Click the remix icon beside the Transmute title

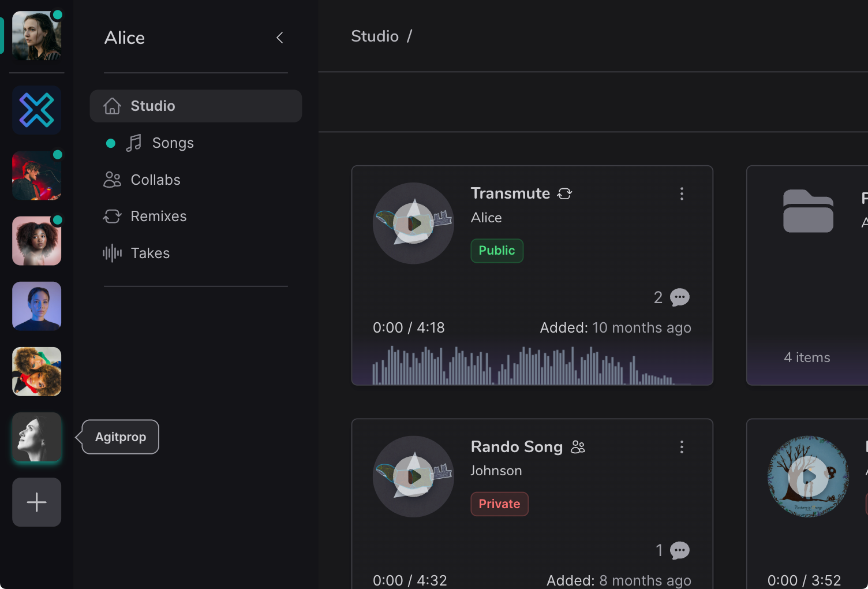click(564, 193)
